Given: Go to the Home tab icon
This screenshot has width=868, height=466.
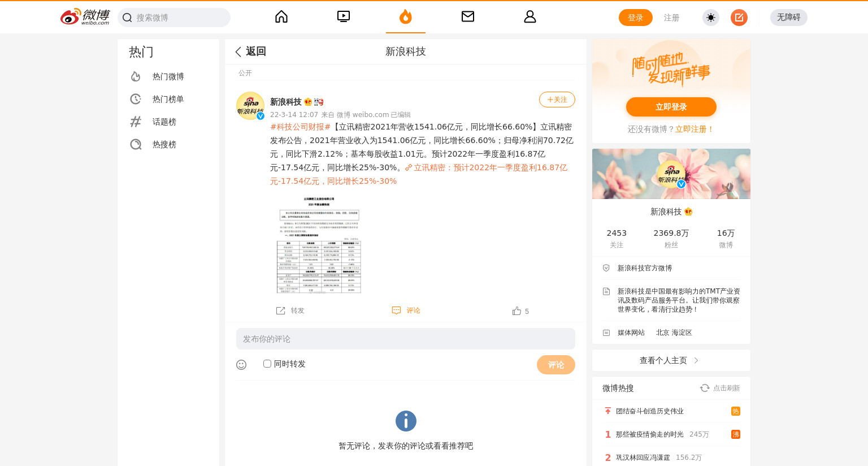Looking at the screenshot, I should pos(281,17).
